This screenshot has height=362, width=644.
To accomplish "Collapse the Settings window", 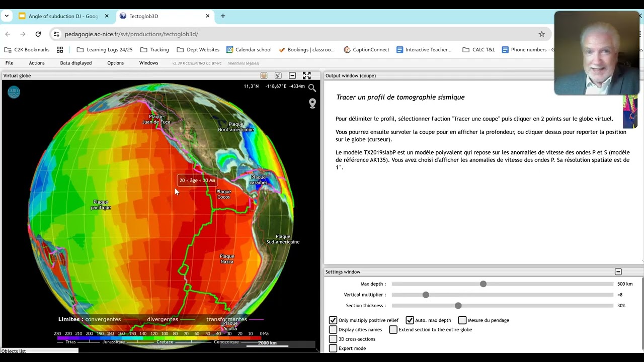I will 618,271.
